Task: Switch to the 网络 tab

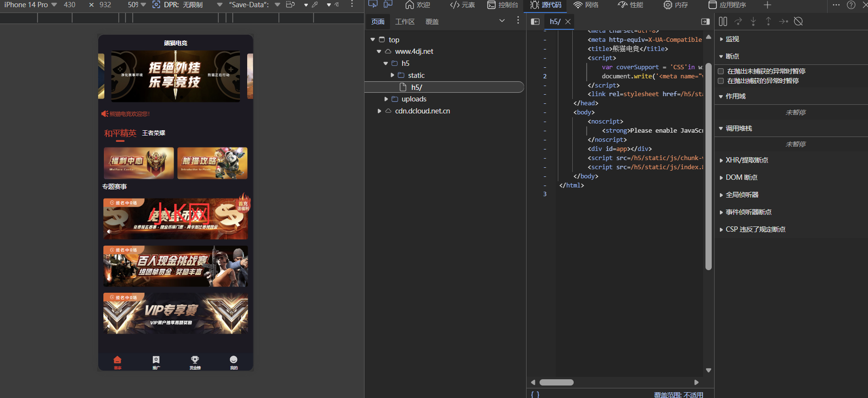Action: point(586,5)
